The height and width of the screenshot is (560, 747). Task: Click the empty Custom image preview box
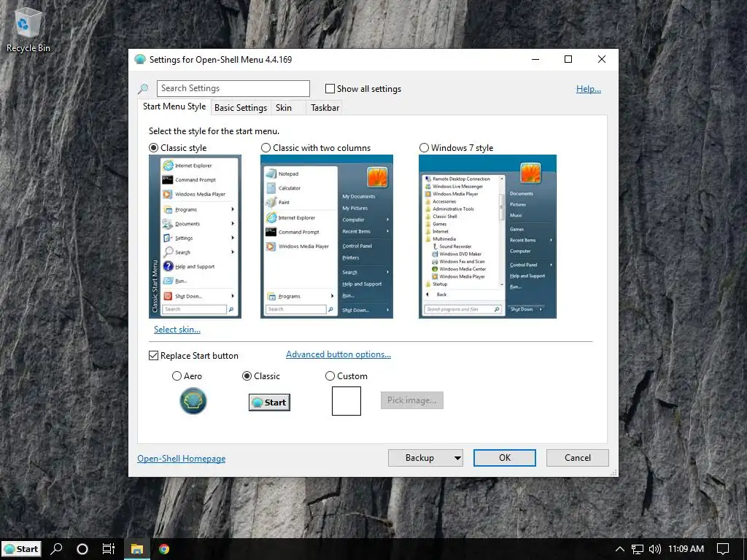[347, 401]
